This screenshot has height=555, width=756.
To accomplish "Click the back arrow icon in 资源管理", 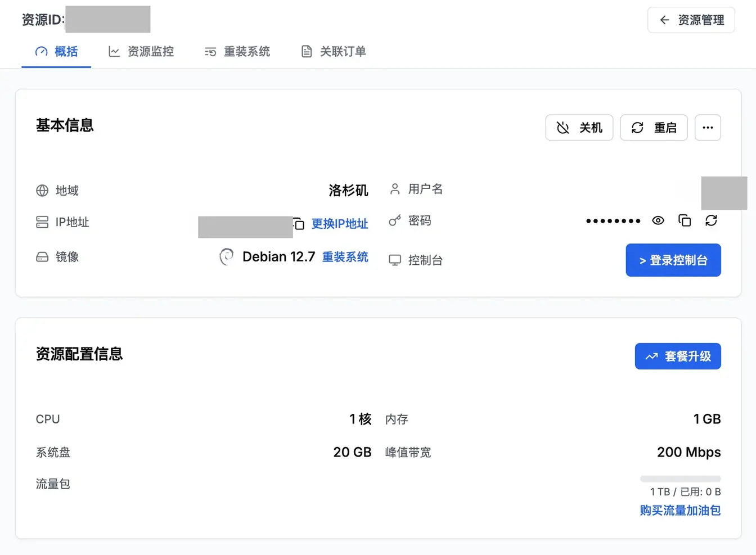I will pos(665,20).
